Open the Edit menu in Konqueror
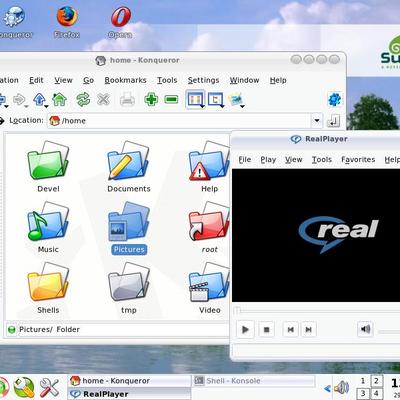400x400 pixels. click(x=36, y=80)
